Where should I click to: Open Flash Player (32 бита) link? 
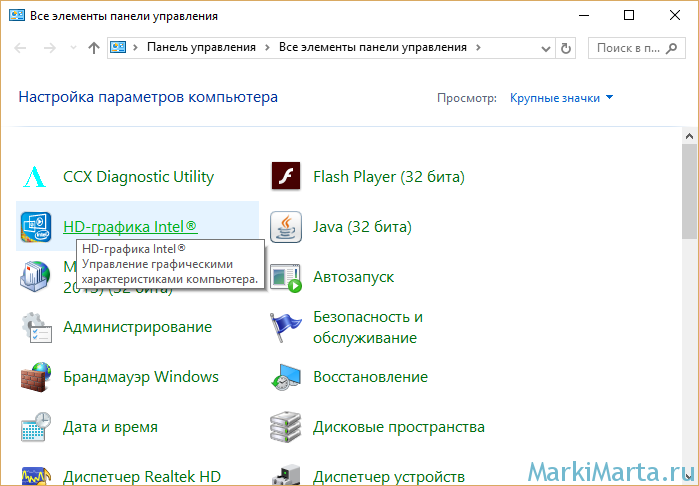click(x=389, y=177)
